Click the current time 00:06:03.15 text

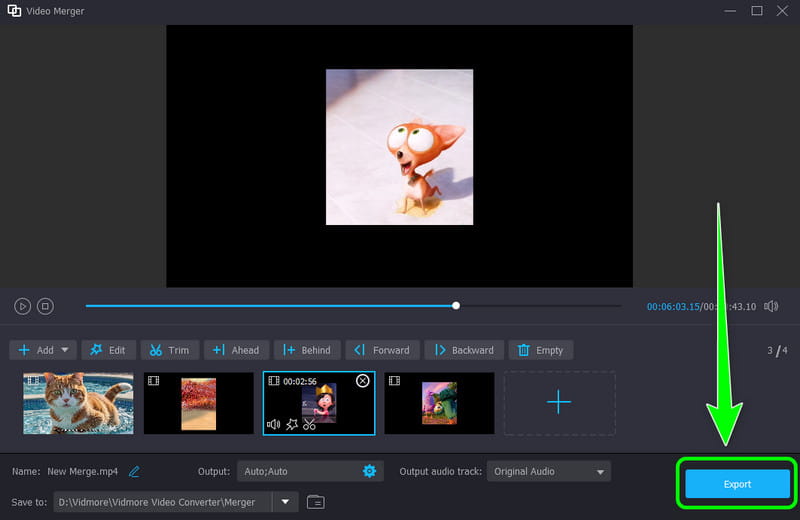[673, 307]
